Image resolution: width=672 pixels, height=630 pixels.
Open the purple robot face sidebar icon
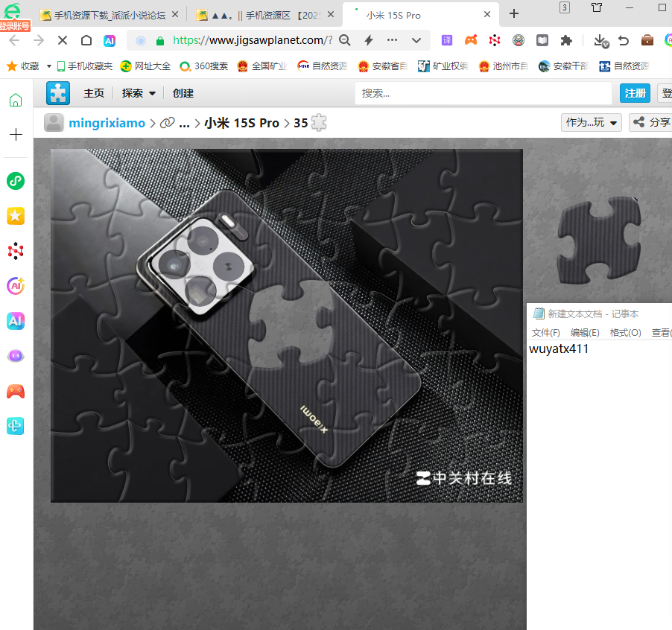16,356
